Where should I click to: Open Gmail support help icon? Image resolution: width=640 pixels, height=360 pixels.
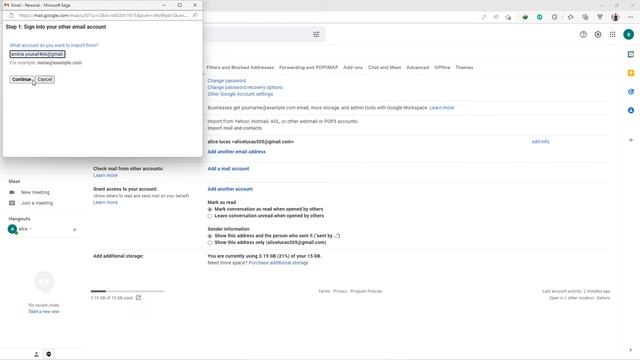(583, 35)
